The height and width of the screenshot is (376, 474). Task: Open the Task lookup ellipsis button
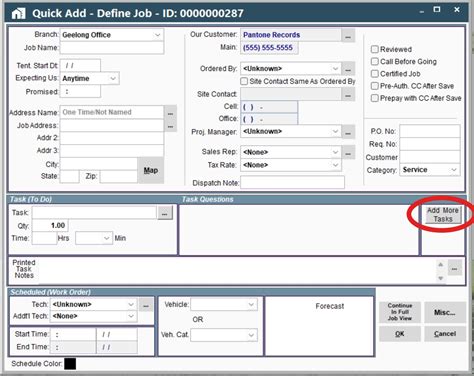[x=165, y=213]
